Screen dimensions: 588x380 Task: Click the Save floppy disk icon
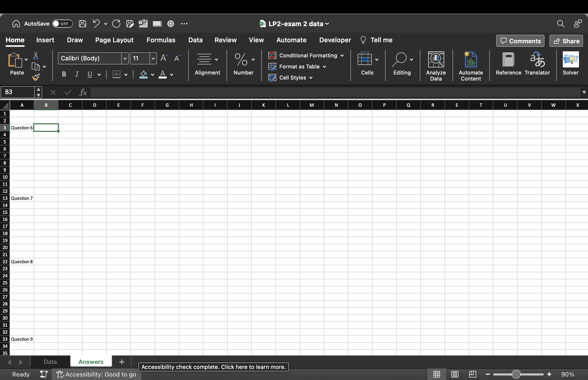83,24
